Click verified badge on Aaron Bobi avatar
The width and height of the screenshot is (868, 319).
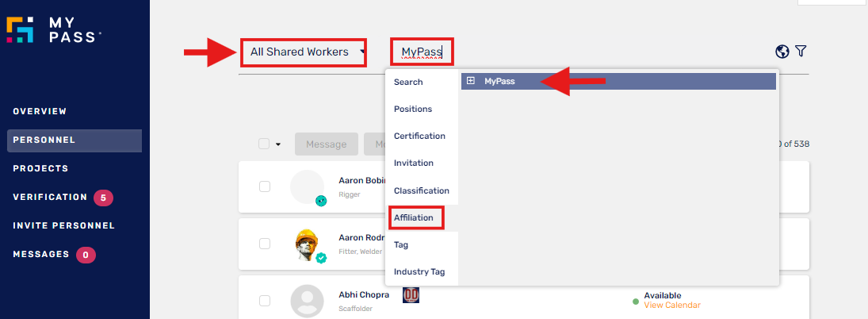[321, 201]
